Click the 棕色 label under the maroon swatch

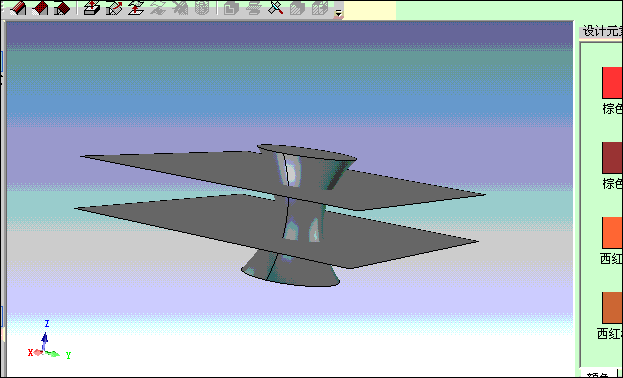click(613, 184)
